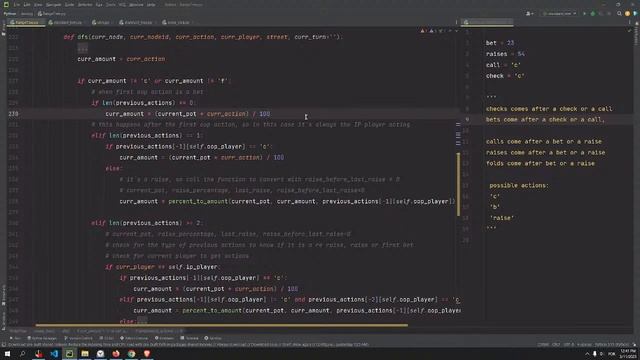This screenshot has width=640, height=360.
Task: Click the status bar tool window toggle corner icon
Action: [4, 345]
